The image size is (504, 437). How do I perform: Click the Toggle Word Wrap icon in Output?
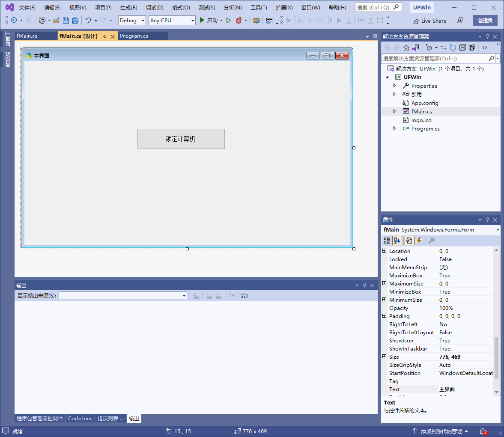point(244,296)
